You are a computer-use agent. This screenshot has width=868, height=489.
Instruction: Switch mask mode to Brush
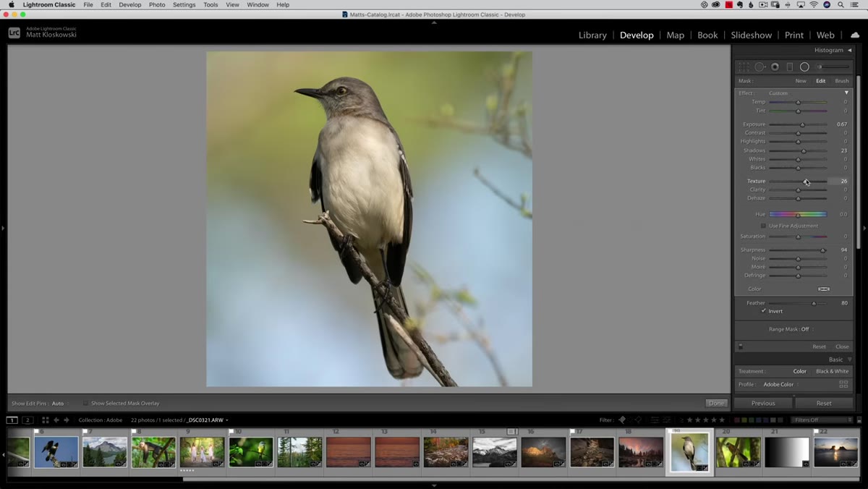click(x=842, y=81)
